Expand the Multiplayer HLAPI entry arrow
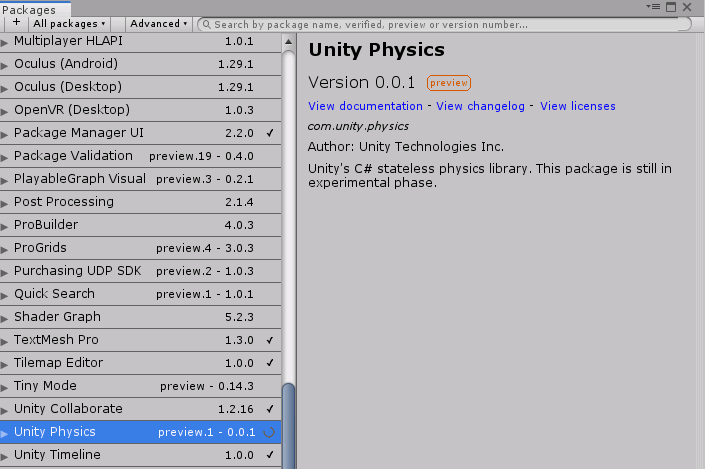Viewport: 705px width, 469px height. (4, 43)
